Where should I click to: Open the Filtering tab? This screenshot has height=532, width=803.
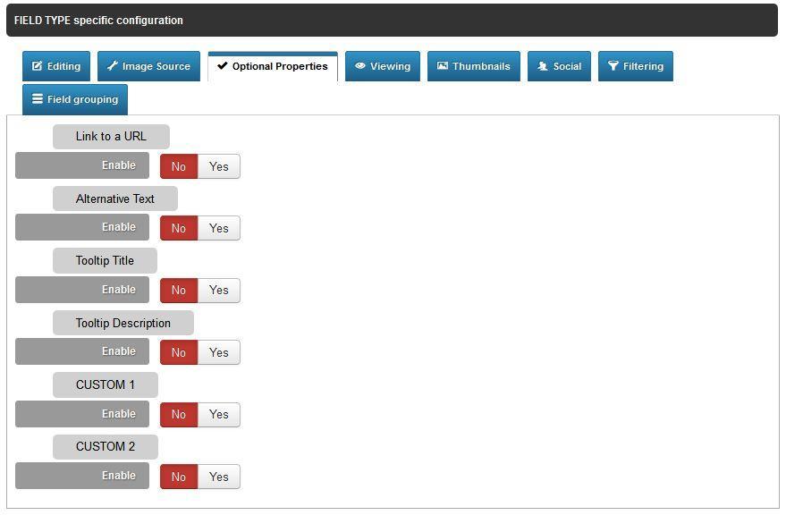pos(636,66)
